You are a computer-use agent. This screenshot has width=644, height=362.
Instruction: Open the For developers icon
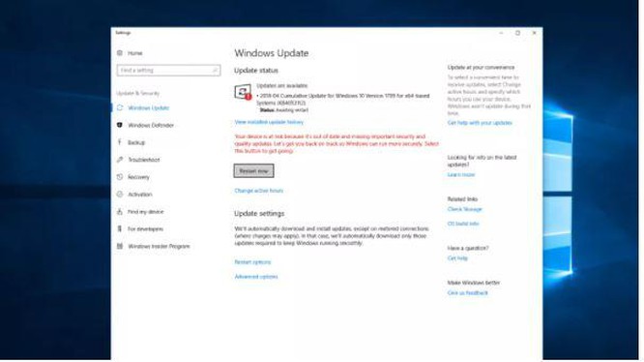click(120, 228)
